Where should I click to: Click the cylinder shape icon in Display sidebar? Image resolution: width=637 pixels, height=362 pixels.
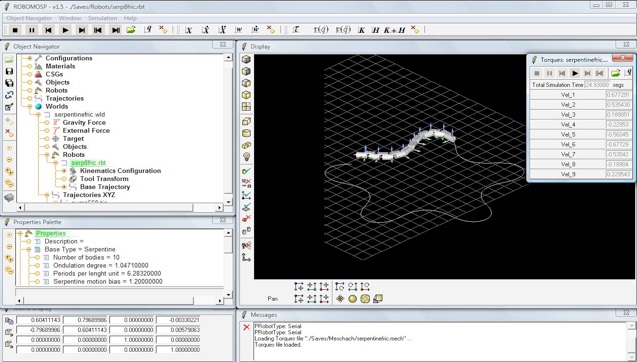[x=246, y=133]
